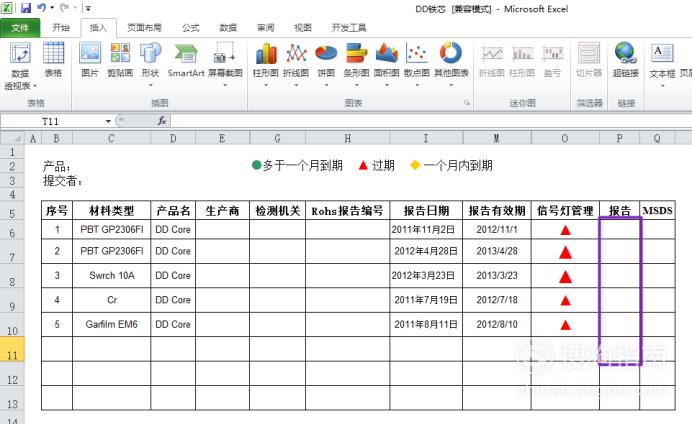This screenshot has height=424, width=692.
Task: Select row 6 header
Action: click(x=12, y=230)
